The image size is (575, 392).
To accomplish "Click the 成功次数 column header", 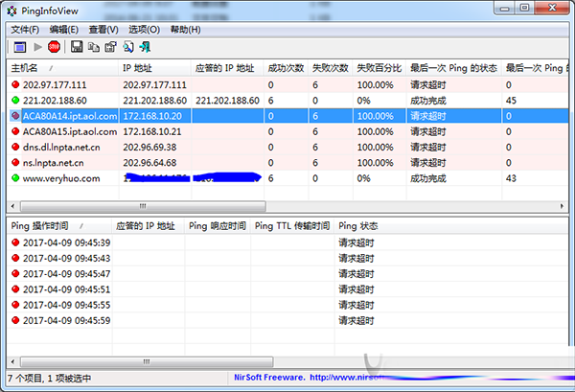I will tap(286, 69).
